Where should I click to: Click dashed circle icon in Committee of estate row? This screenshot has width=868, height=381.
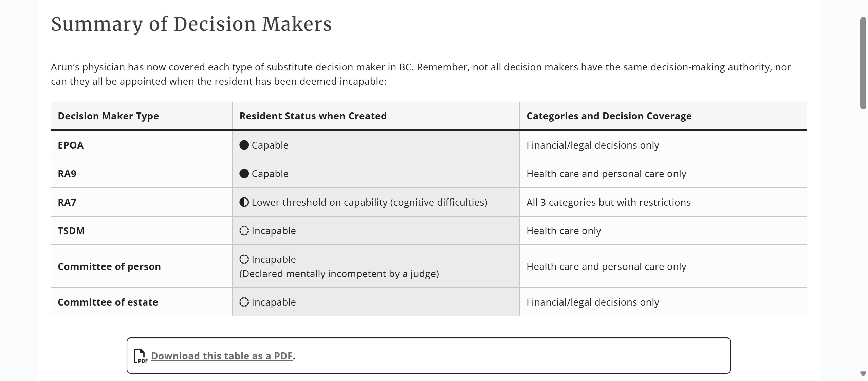(244, 302)
